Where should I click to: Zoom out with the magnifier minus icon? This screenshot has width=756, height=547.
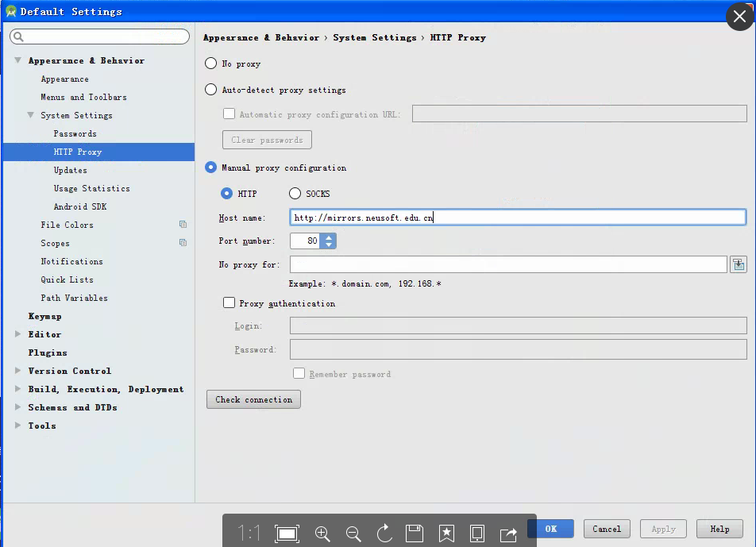pos(353,534)
